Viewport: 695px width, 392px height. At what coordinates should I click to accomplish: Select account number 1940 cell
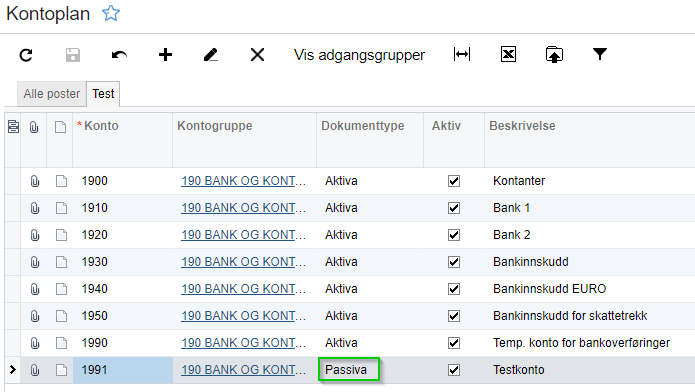(123, 289)
